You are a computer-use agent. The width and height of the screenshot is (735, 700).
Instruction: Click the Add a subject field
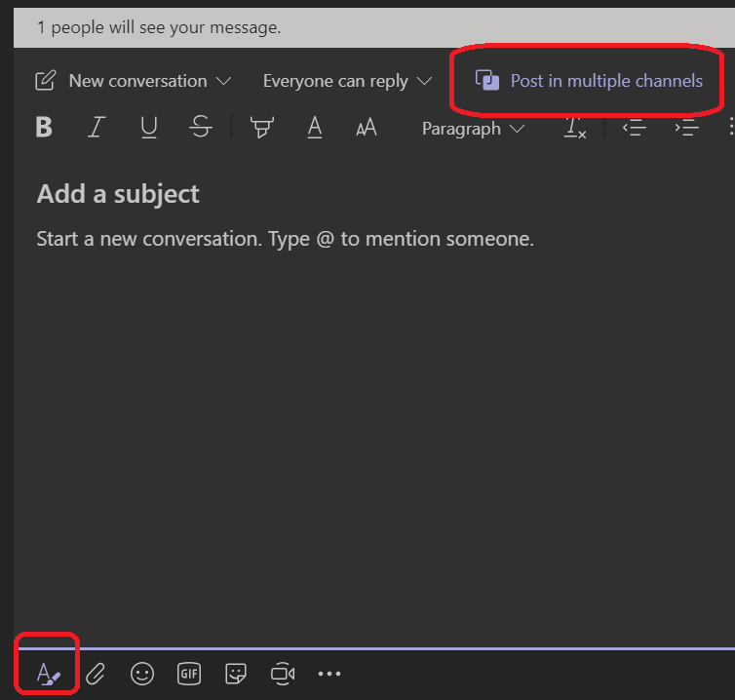[x=118, y=194]
